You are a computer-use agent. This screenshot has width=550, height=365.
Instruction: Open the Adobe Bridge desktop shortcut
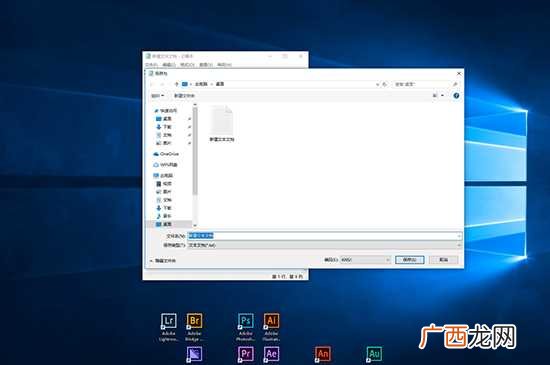coord(194,327)
